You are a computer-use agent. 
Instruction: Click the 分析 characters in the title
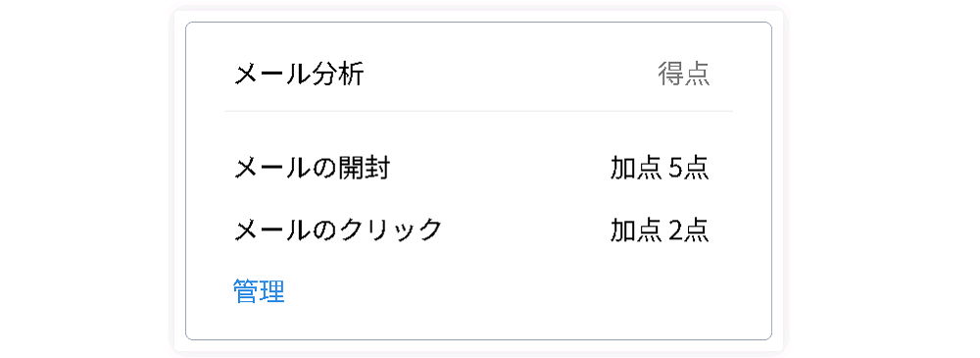(338, 75)
